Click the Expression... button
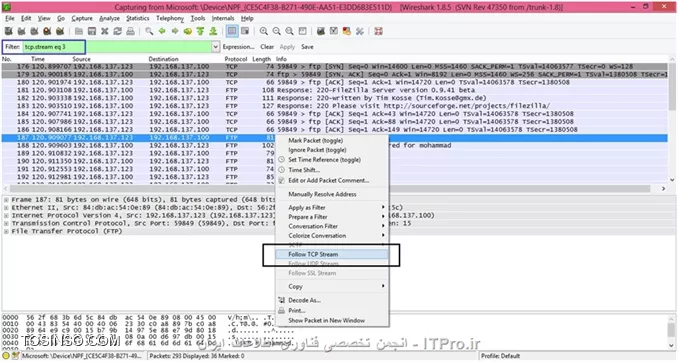 click(238, 47)
